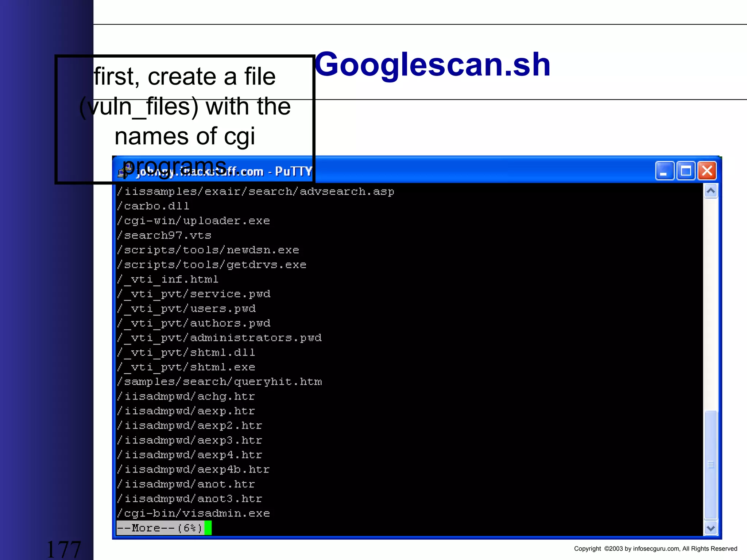Screen dimensions: 747x560
Task: Minimize the PuTTY window
Action: coord(665,171)
